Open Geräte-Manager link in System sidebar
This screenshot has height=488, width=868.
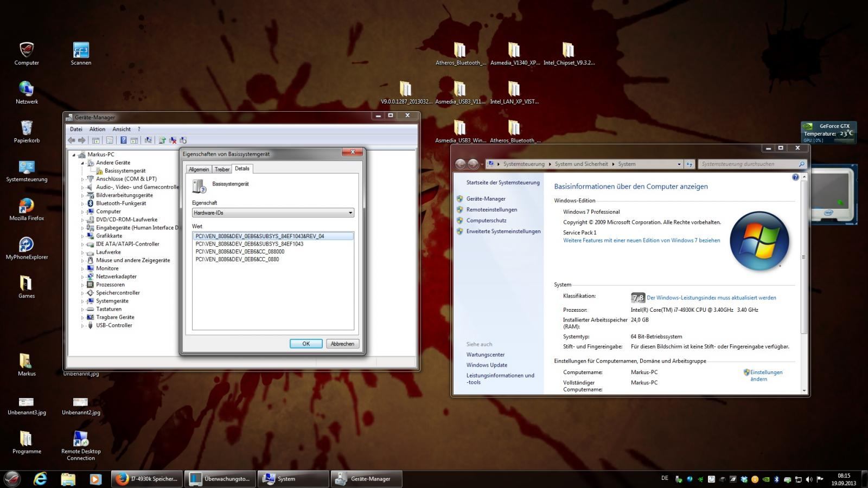[486, 199]
